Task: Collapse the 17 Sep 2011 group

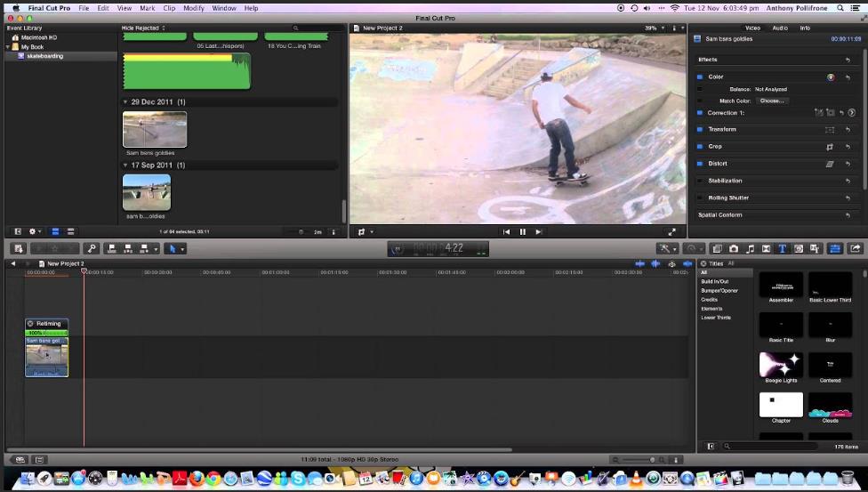Action: [x=125, y=165]
